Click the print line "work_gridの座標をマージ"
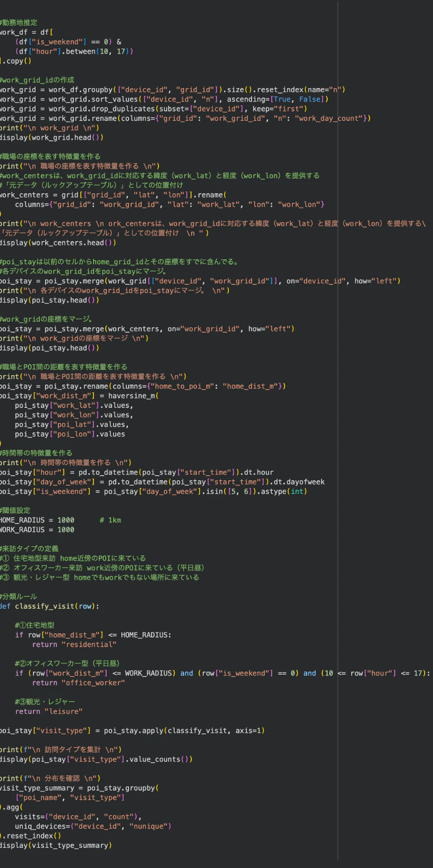 tap(75, 338)
